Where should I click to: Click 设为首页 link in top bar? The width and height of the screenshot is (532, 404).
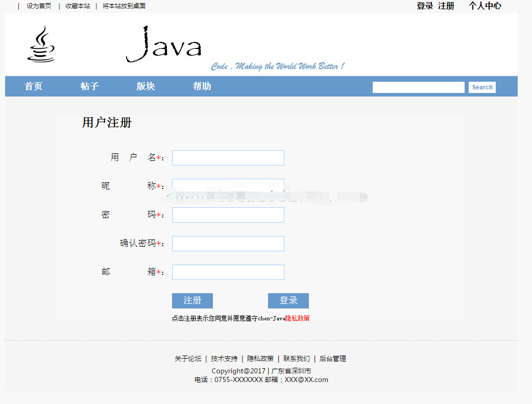pyautogui.click(x=39, y=6)
